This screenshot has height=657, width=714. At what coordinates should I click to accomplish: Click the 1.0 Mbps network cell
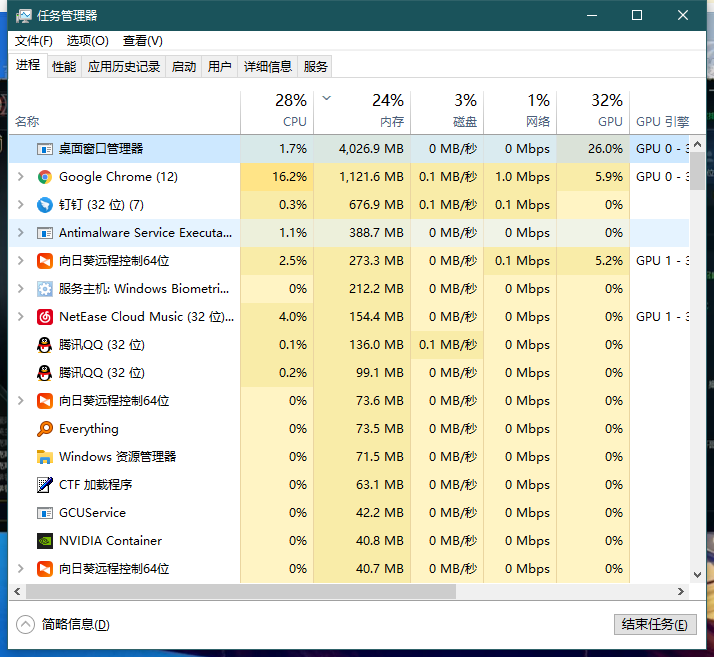click(522, 177)
